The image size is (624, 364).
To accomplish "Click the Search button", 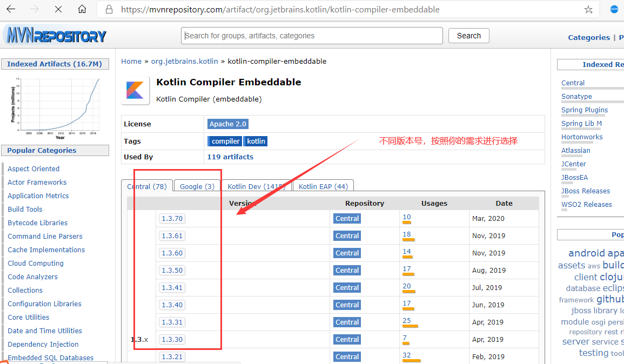I will (x=468, y=36).
